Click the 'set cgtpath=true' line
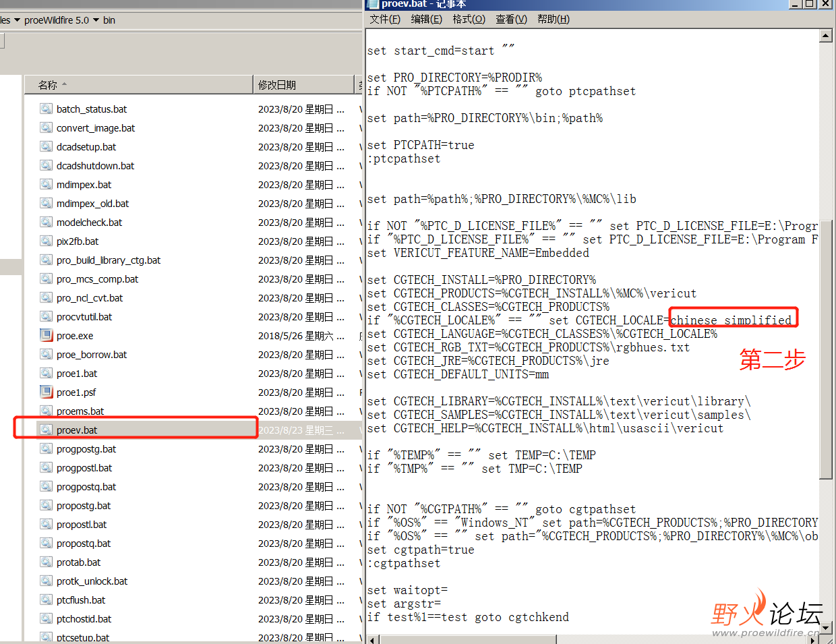This screenshot has width=836, height=644. pyautogui.click(x=421, y=550)
